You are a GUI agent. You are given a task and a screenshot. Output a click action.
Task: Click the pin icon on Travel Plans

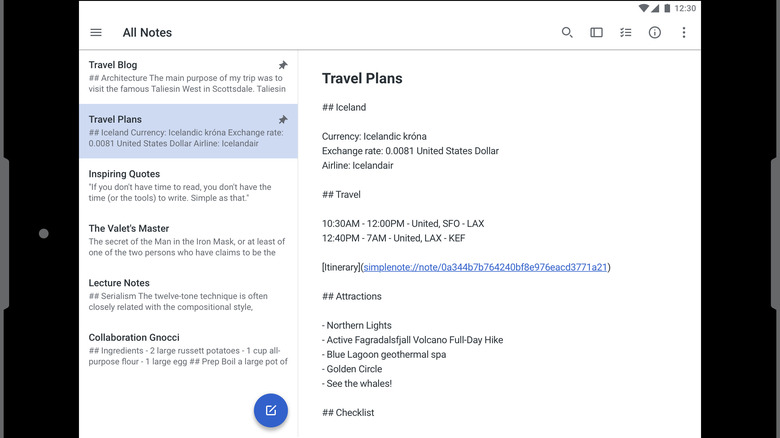pyautogui.click(x=283, y=119)
